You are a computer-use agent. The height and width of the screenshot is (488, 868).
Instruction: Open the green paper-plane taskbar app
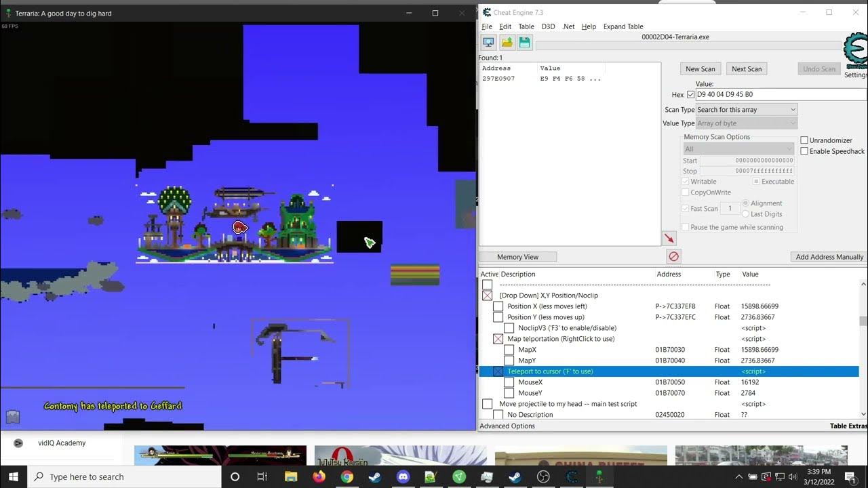tap(459, 476)
